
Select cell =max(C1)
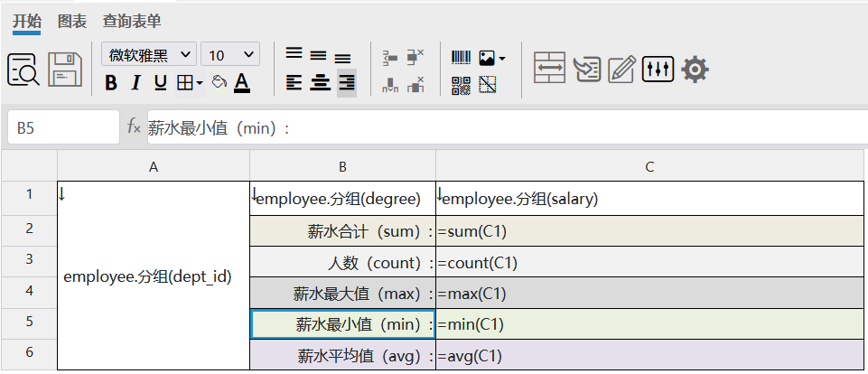coord(650,293)
